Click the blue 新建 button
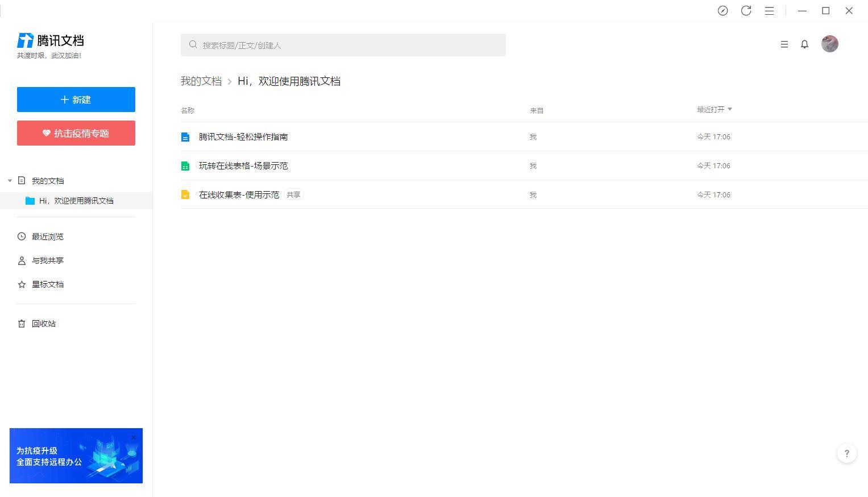Screen dimensions: 868x497 point(76,100)
